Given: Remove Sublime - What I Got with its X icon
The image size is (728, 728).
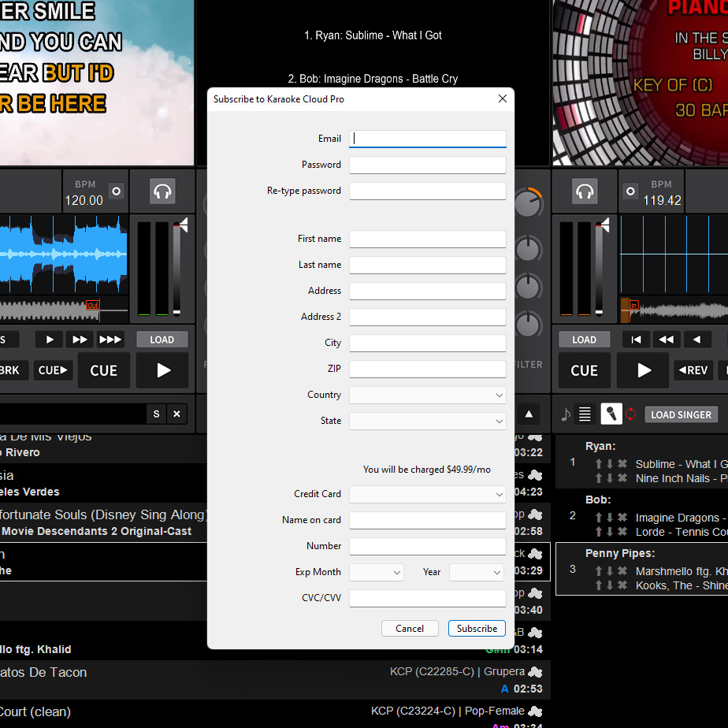Looking at the screenshot, I should tap(622, 463).
